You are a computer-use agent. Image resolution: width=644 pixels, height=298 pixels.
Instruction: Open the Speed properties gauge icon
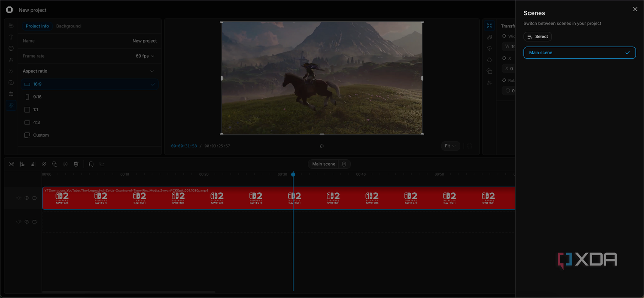[489, 49]
